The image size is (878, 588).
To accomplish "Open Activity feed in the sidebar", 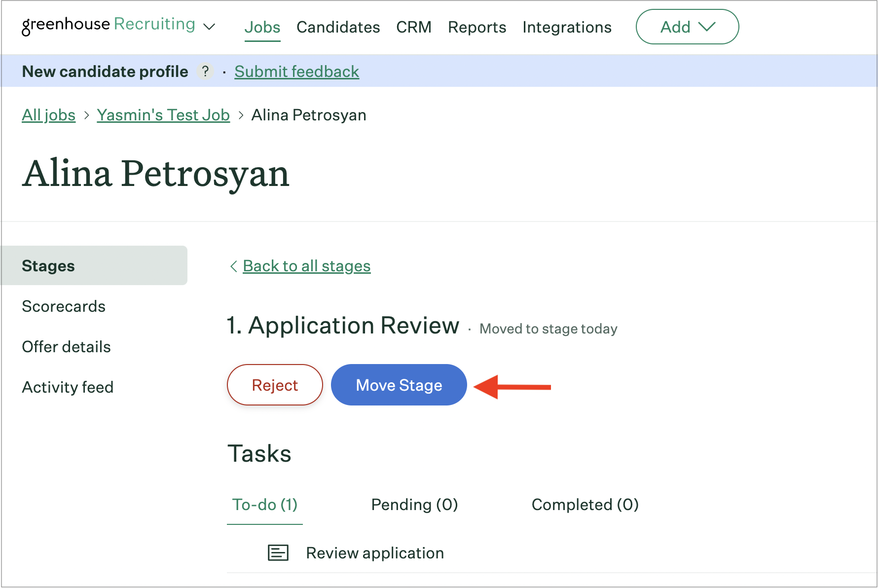I will [68, 387].
